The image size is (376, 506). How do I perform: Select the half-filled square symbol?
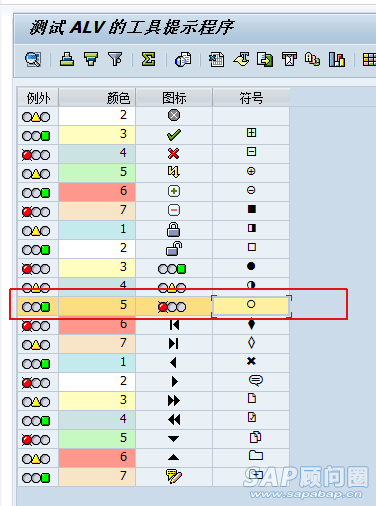tap(252, 228)
